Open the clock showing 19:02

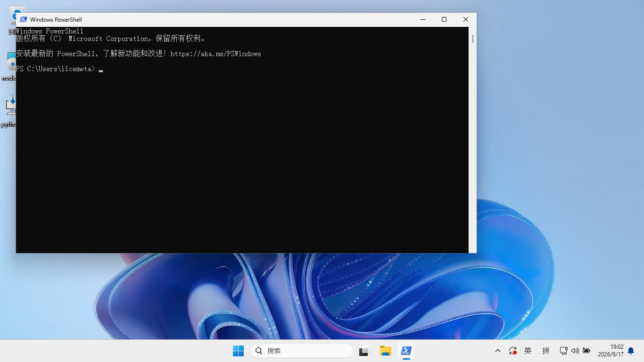(x=611, y=351)
